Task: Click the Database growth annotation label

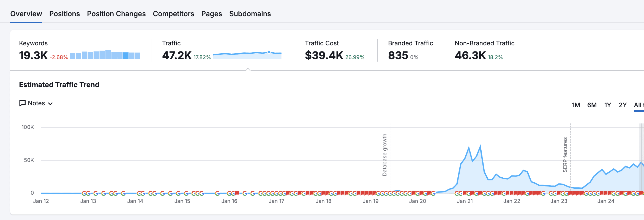Action: point(384,155)
